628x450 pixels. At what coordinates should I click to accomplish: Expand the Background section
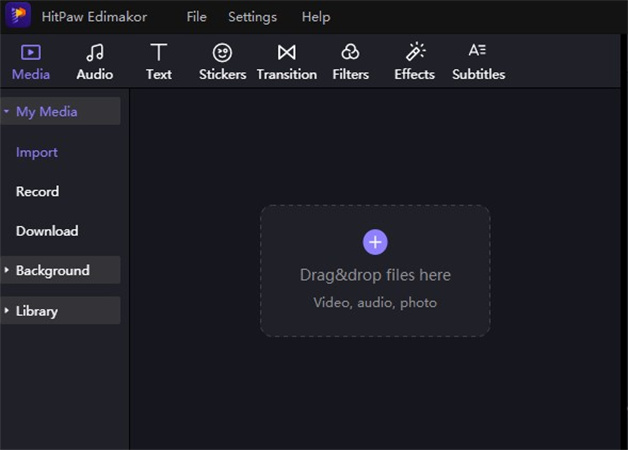pyautogui.click(x=52, y=270)
